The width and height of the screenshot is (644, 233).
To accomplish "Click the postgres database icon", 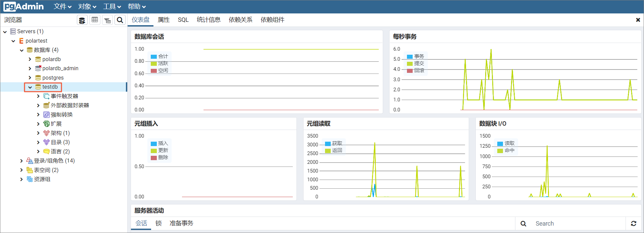I will point(38,78).
